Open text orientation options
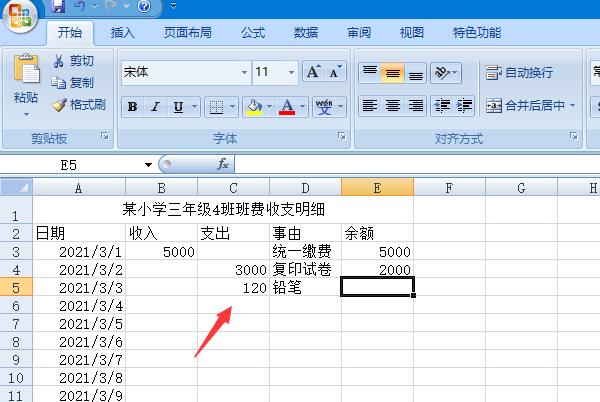Image resolution: width=600 pixels, height=402 pixels. pyautogui.click(x=446, y=72)
